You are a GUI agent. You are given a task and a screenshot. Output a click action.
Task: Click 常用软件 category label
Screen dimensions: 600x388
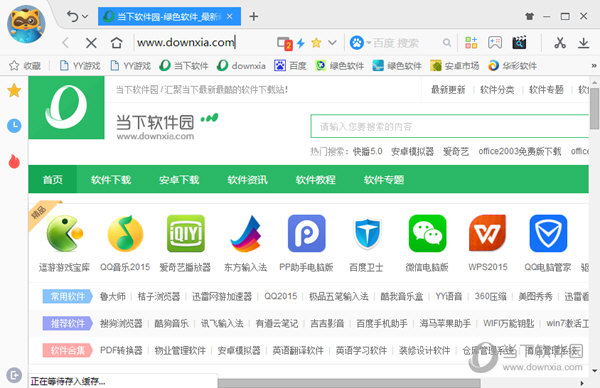coord(67,296)
